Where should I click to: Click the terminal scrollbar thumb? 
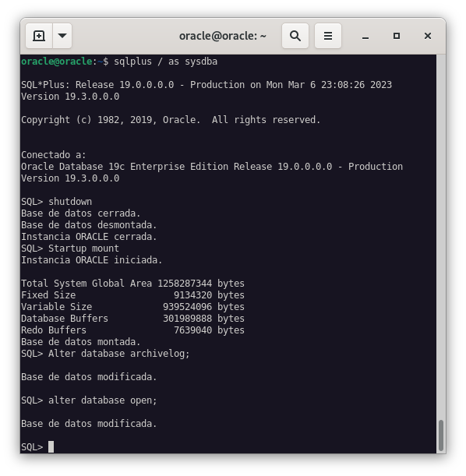click(x=441, y=435)
